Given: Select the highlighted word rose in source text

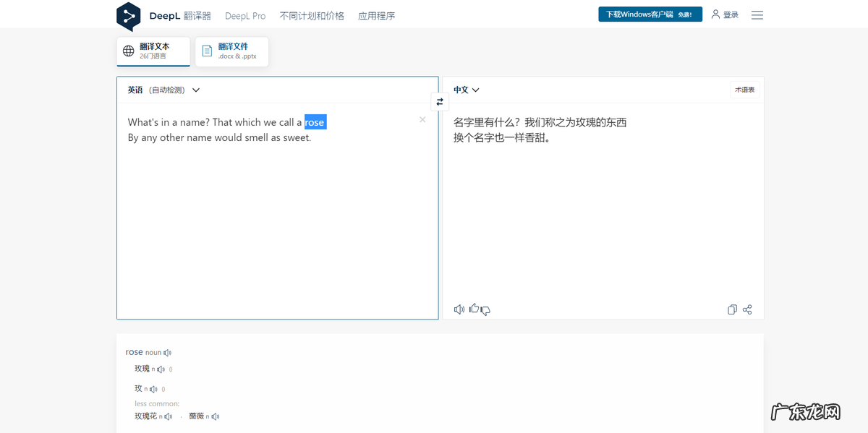Looking at the screenshot, I should click(315, 122).
